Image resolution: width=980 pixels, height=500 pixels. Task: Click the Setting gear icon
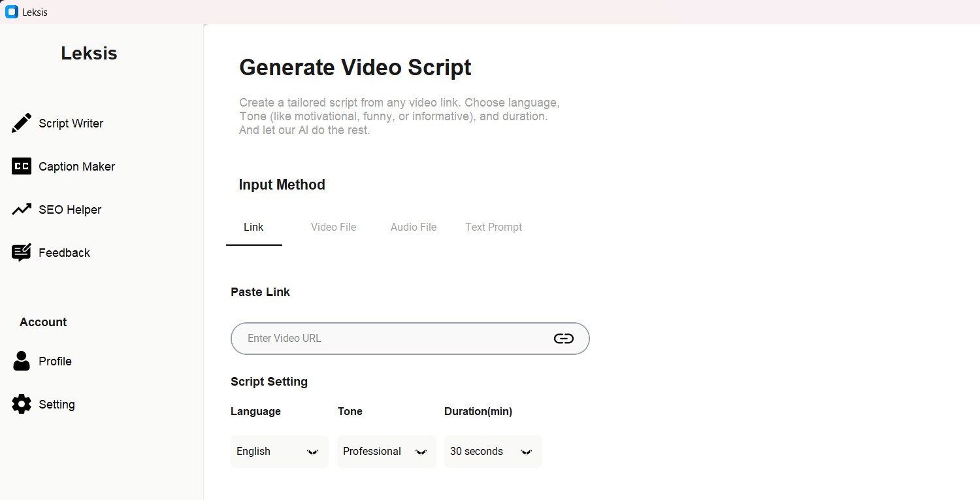tap(22, 404)
